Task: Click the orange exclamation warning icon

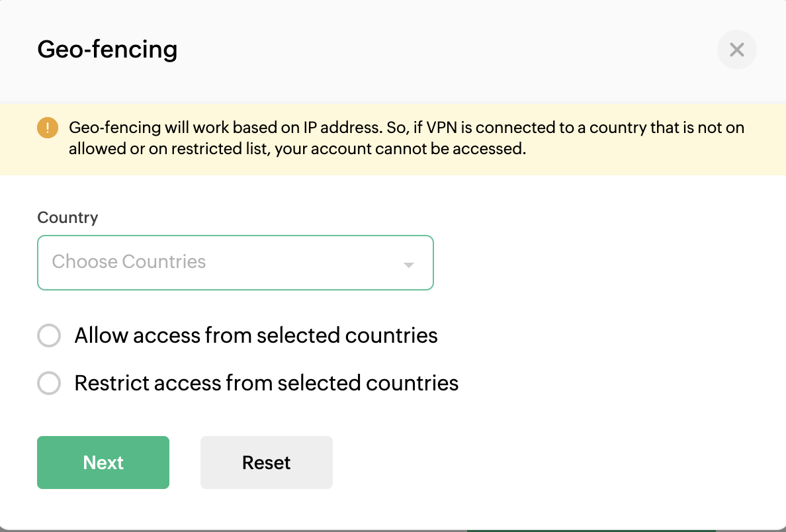Action: 48,128
